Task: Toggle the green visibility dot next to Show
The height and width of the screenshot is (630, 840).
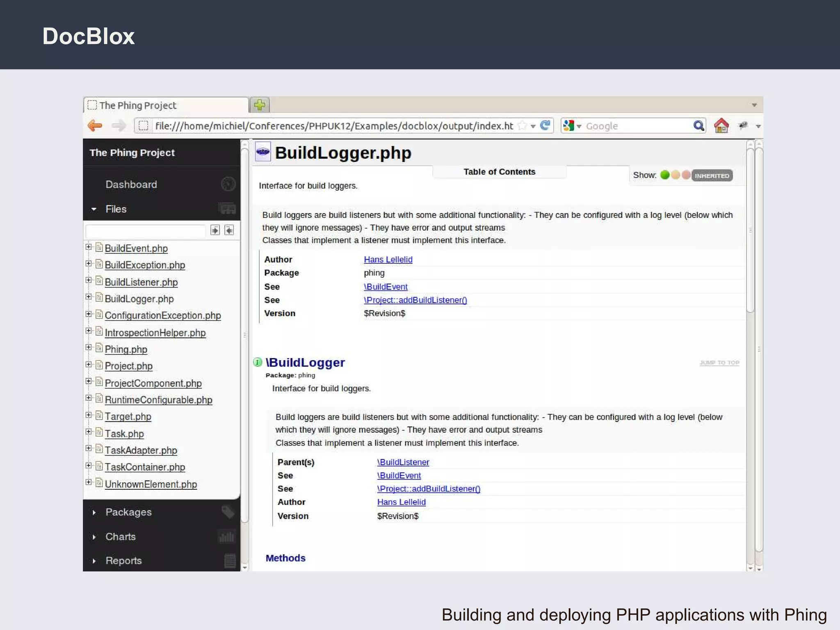Action: (x=665, y=175)
